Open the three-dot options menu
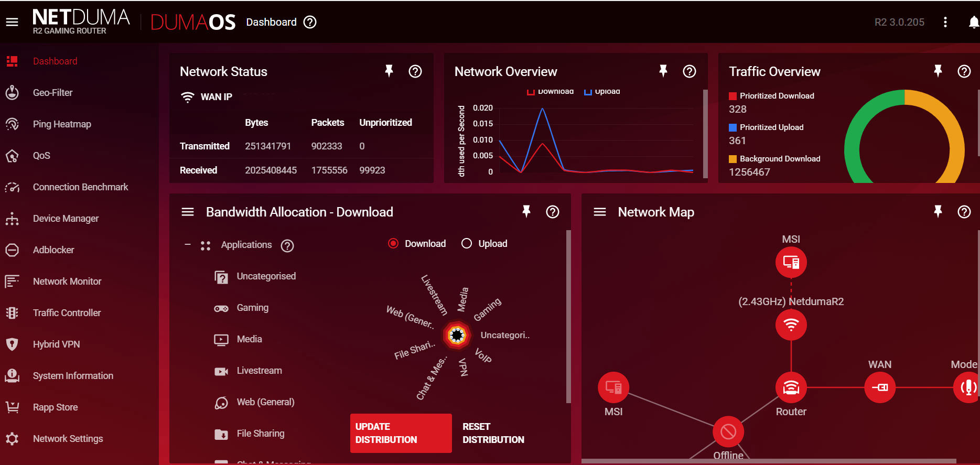Image resolution: width=980 pixels, height=465 pixels. pos(945,22)
